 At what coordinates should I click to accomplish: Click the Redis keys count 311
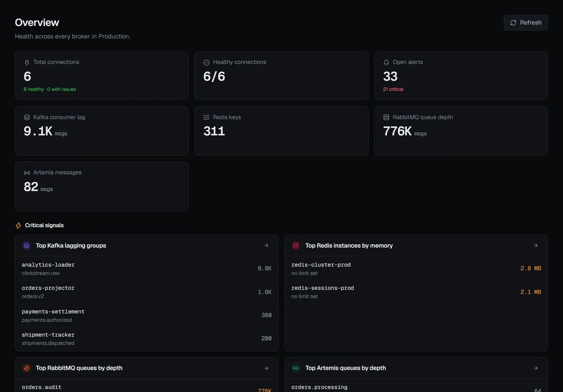click(214, 131)
